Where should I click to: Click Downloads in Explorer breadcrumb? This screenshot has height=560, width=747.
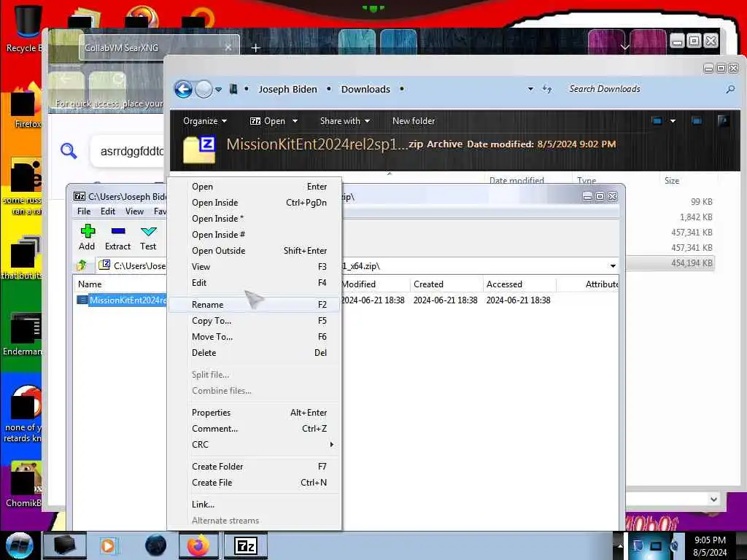point(365,89)
